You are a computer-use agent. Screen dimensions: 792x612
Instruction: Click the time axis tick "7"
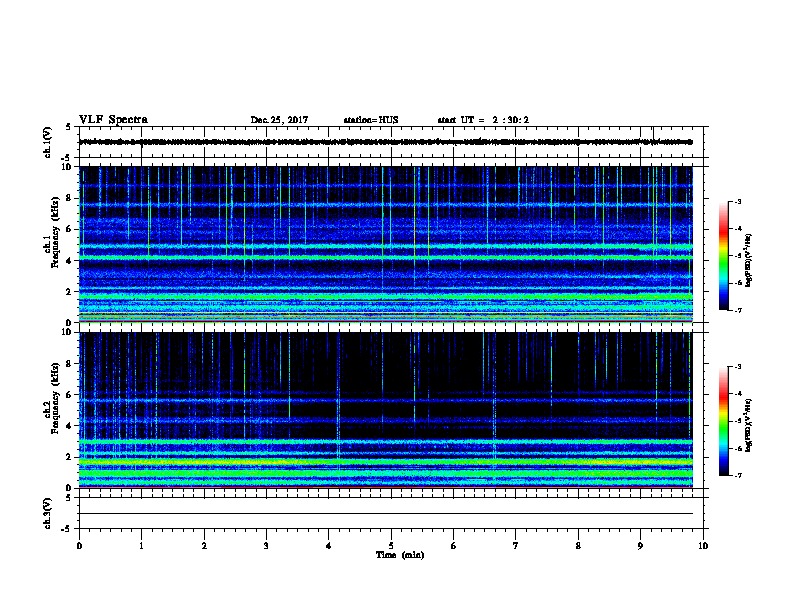click(516, 546)
